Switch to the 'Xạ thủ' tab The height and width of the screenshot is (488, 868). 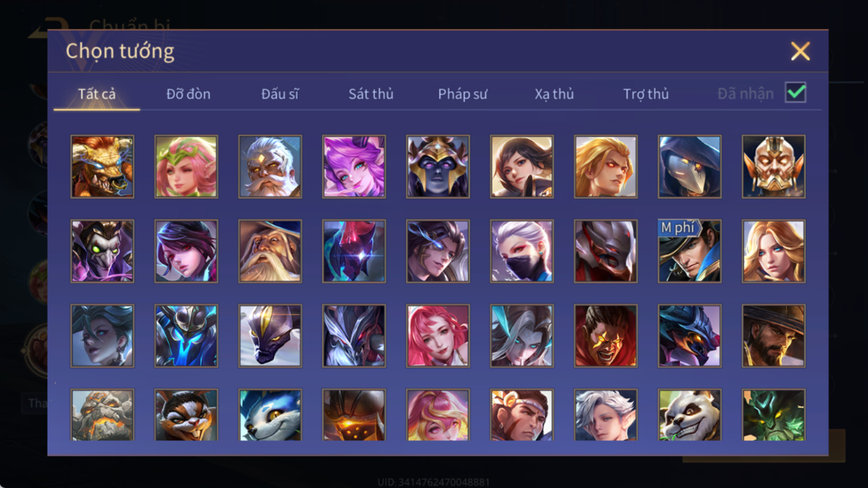554,94
